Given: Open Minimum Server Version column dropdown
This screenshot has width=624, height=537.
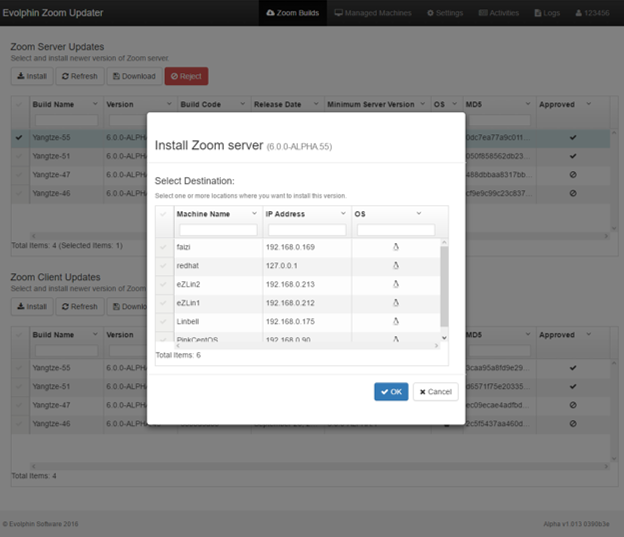Looking at the screenshot, I should pyautogui.click(x=423, y=104).
